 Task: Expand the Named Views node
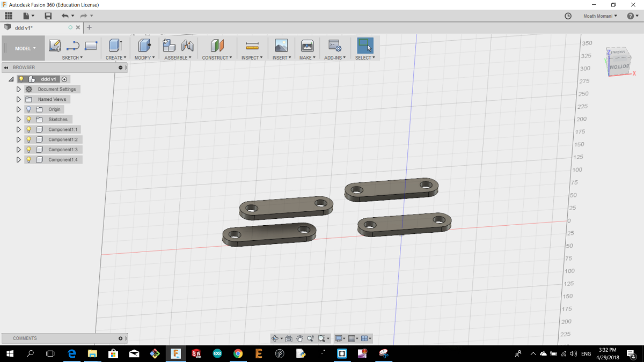(x=18, y=99)
